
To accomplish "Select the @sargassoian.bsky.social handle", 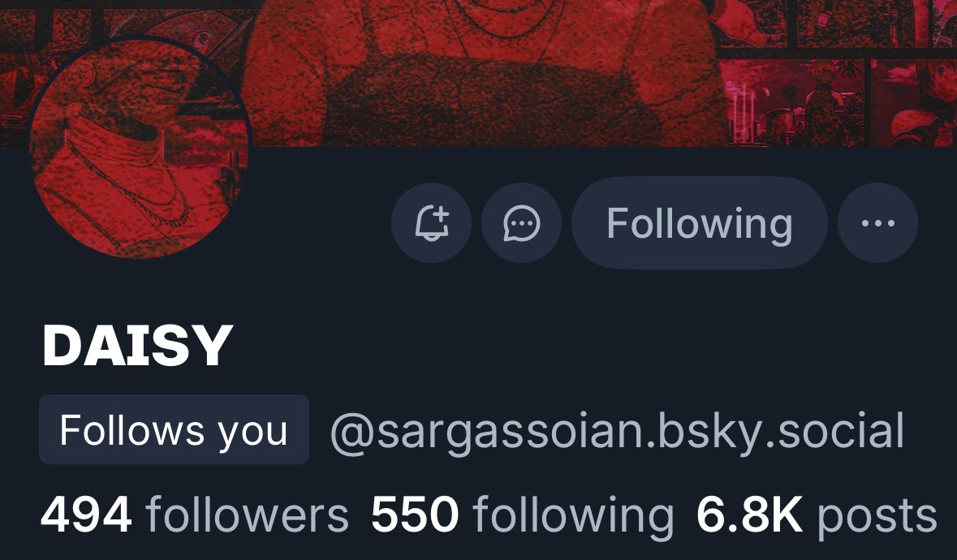I will click(617, 431).
